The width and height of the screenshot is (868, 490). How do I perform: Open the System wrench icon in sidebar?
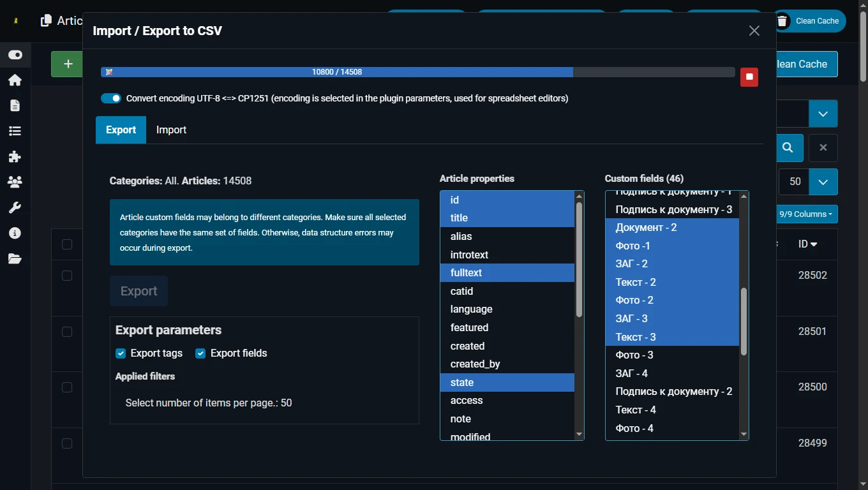click(15, 208)
